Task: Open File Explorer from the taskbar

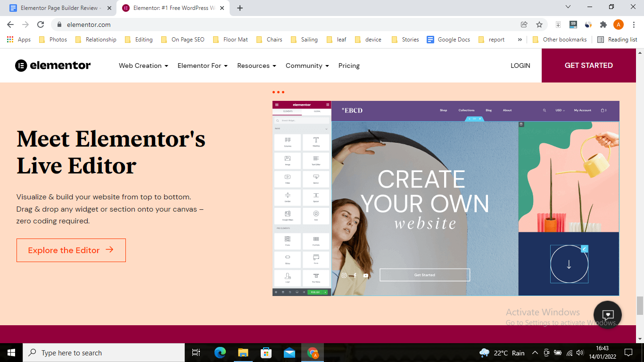Action: pyautogui.click(x=243, y=353)
